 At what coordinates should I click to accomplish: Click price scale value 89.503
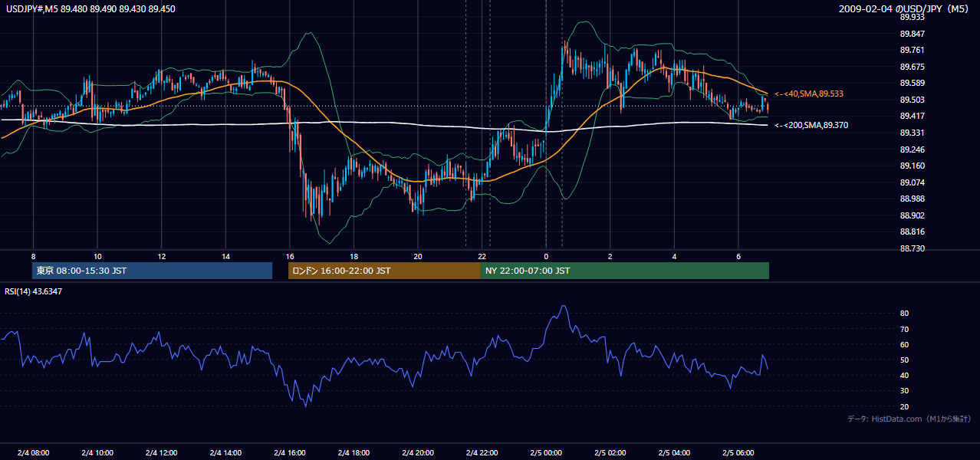tap(913, 100)
